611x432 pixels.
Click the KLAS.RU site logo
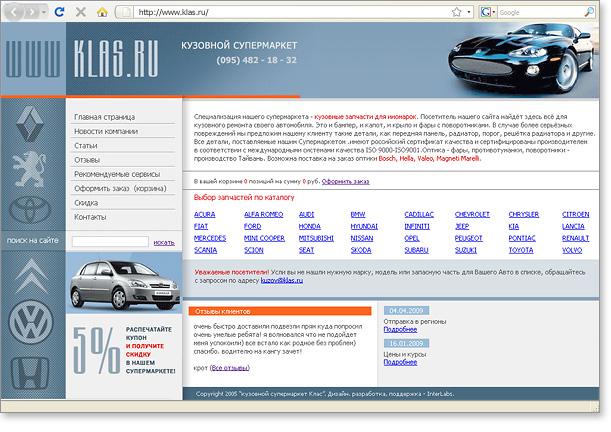116,58
